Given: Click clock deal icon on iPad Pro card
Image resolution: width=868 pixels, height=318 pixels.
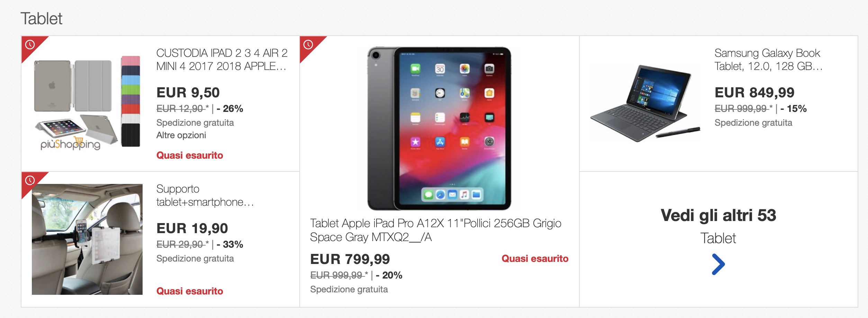Looking at the screenshot, I should coord(308,45).
